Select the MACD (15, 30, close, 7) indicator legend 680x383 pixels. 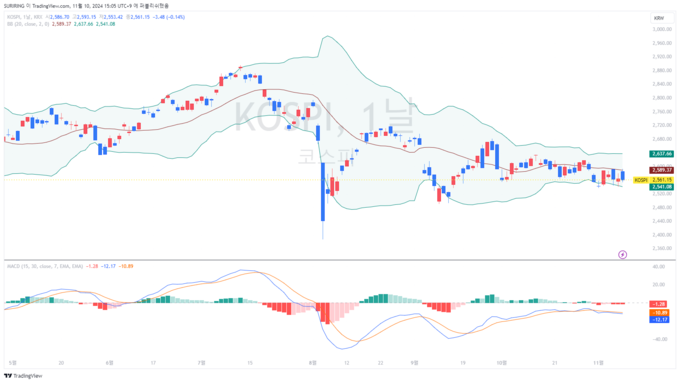click(45, 266)
